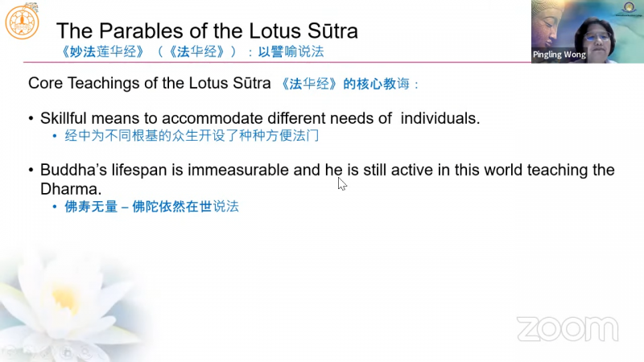Click the Skillful means bullet line
The width and height of the screenshot is (644, 362).
click(259, 118)
